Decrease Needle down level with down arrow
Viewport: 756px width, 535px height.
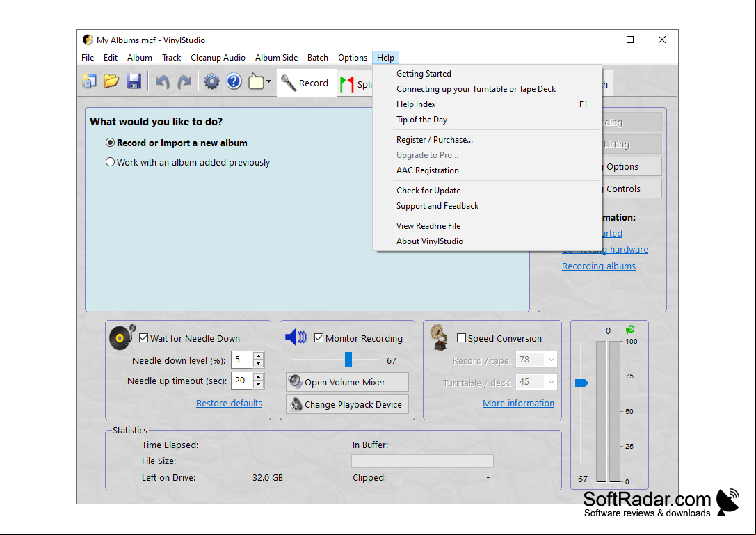click(259, 363)
